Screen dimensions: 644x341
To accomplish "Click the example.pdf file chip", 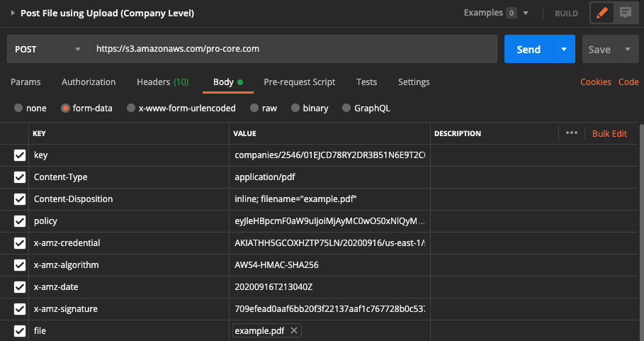I will click(267, 331).
